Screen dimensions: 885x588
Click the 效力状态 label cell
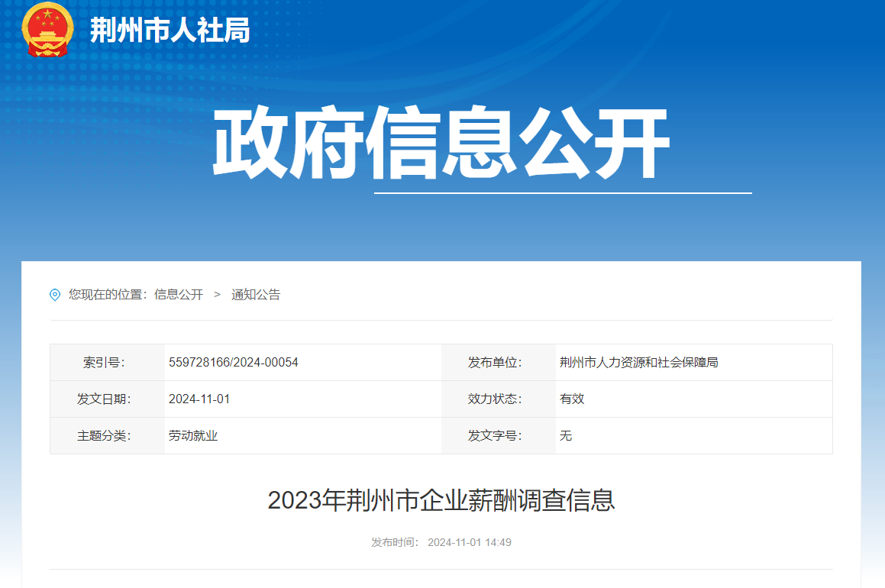pyautogui.click(x=499, y=399)
